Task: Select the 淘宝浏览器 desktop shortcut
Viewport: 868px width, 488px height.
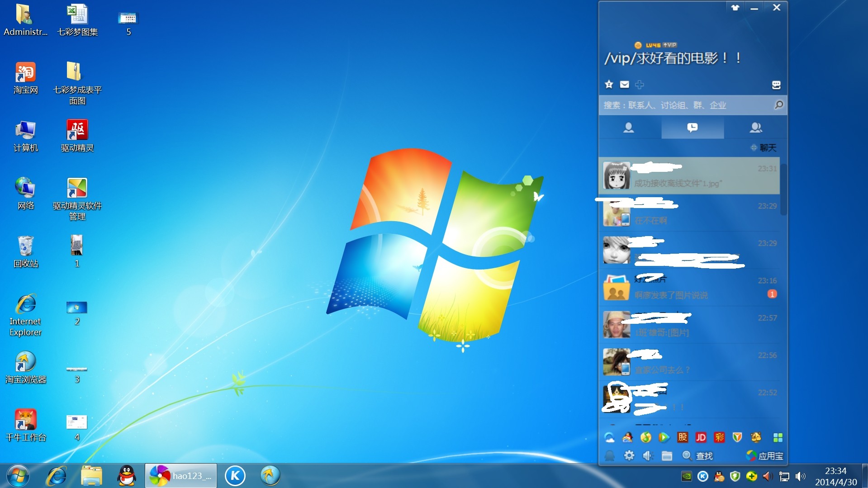Action: tap(26, 367)
